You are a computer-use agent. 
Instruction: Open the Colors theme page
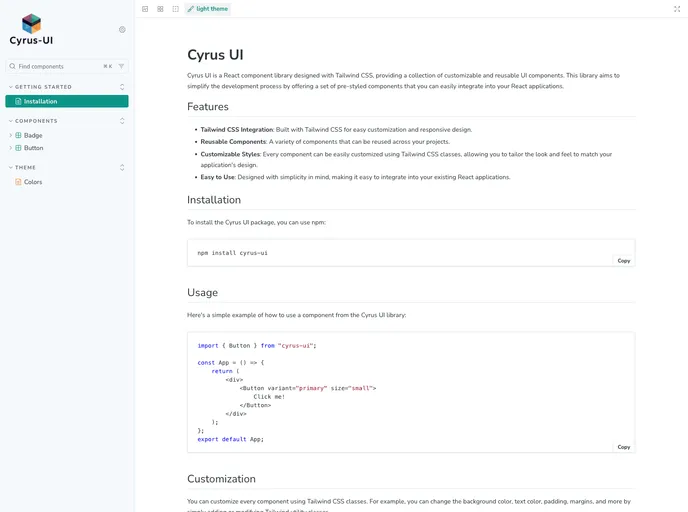point(33,182)
